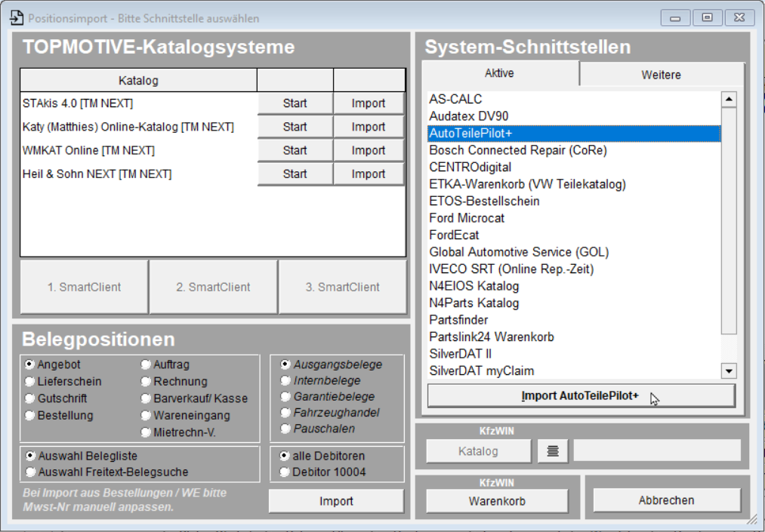Select Pauschalen radio button
Viewport: 765px width, 532px height.
click(285, 429)
